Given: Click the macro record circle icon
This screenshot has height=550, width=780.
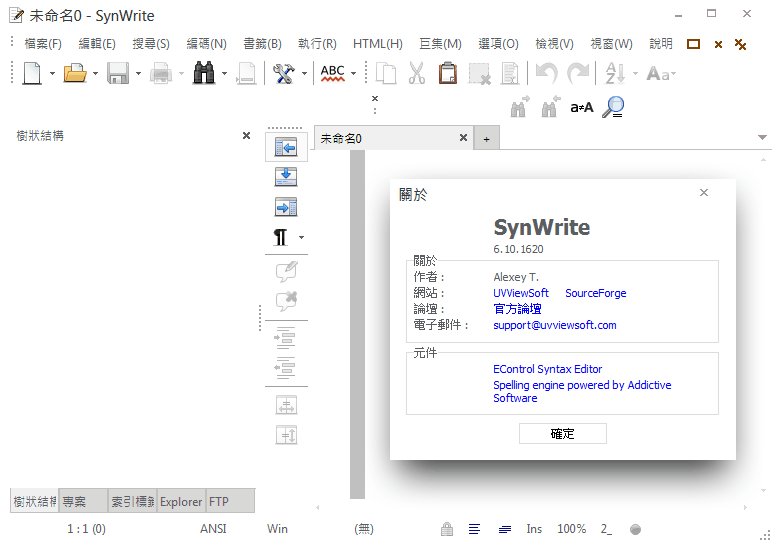Looking at the screenshot, I should (635, 530).
